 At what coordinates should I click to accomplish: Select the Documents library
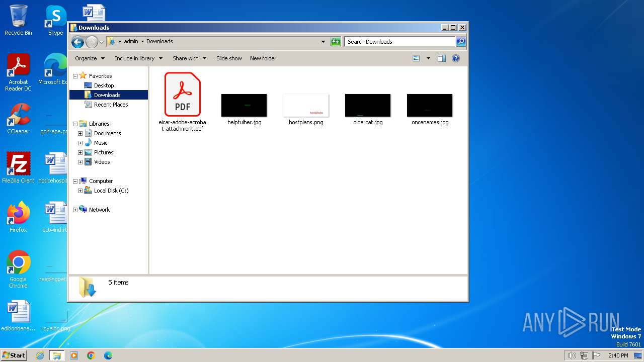coord(107,133)
